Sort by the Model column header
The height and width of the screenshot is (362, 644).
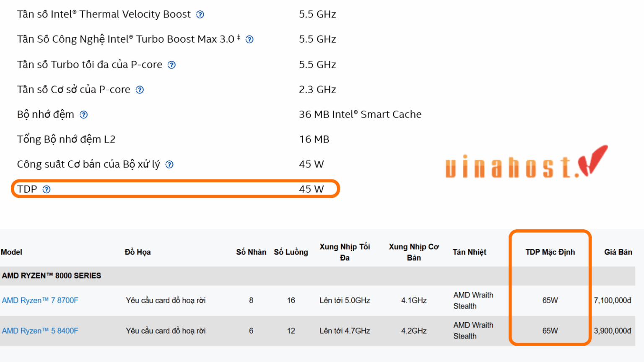(11, 252)
